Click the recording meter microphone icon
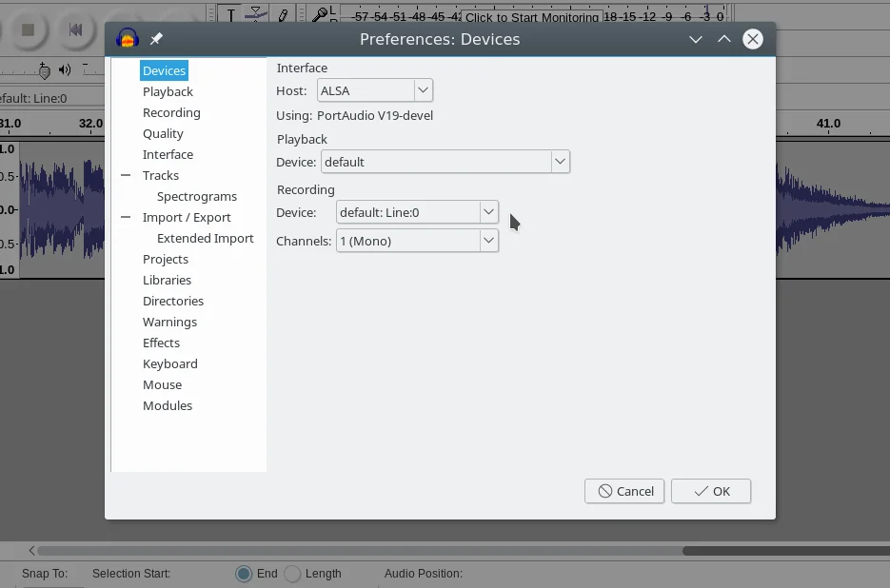The height and width of the screenshot is (588, 890). [320, 14]
